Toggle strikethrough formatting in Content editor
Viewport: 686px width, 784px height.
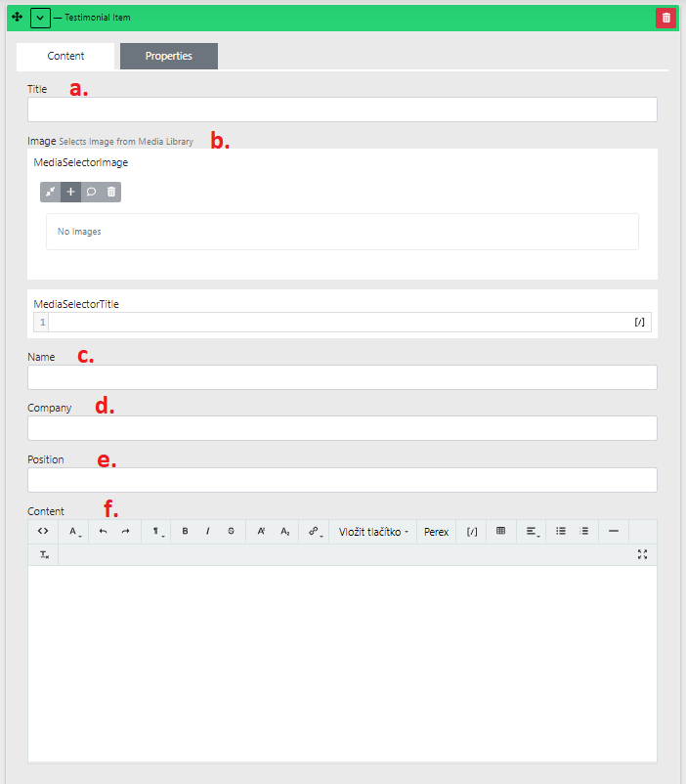(x=231, y=531)
